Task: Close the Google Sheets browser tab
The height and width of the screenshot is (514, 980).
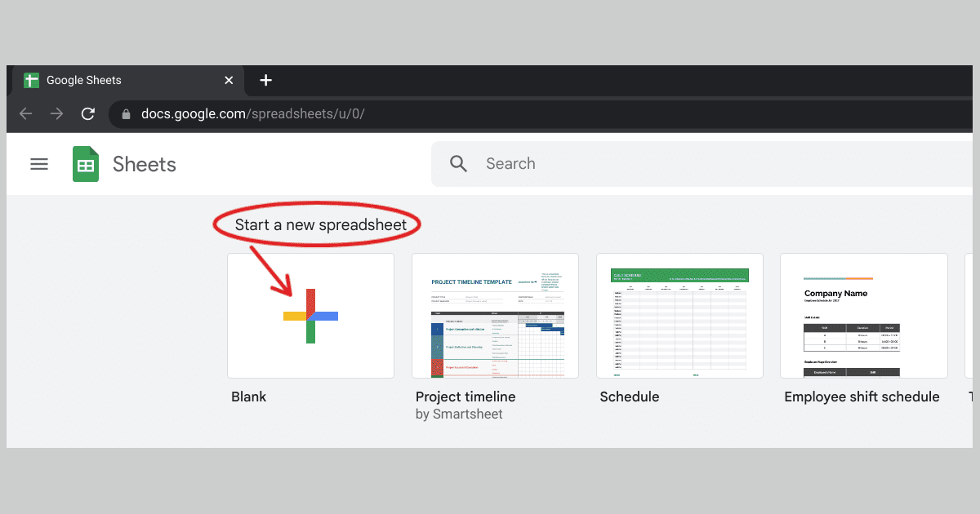Action: 229,80
